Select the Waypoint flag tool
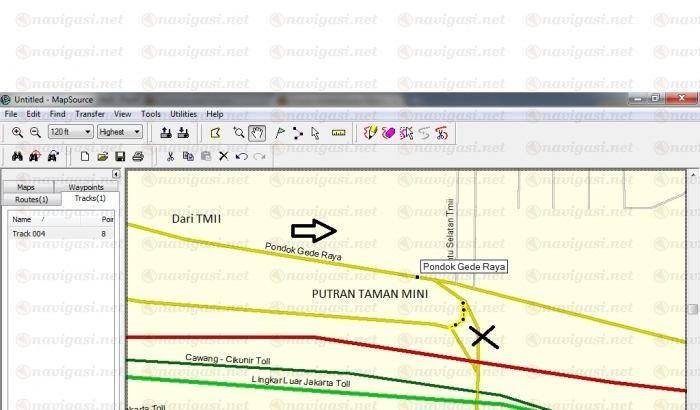Image resolution: width=700 pixels, height=410 pixels. [280, 132]
